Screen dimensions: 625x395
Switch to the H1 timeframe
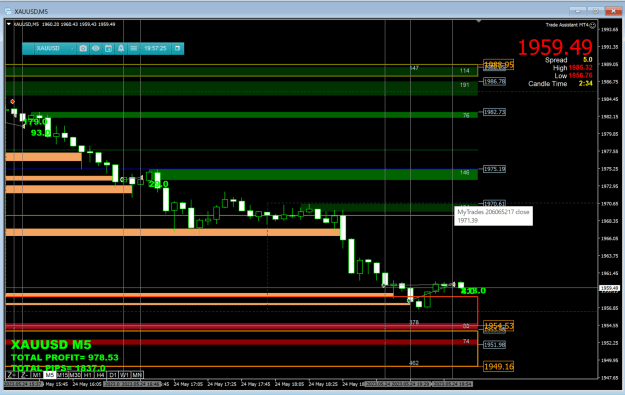pos(88,375)
